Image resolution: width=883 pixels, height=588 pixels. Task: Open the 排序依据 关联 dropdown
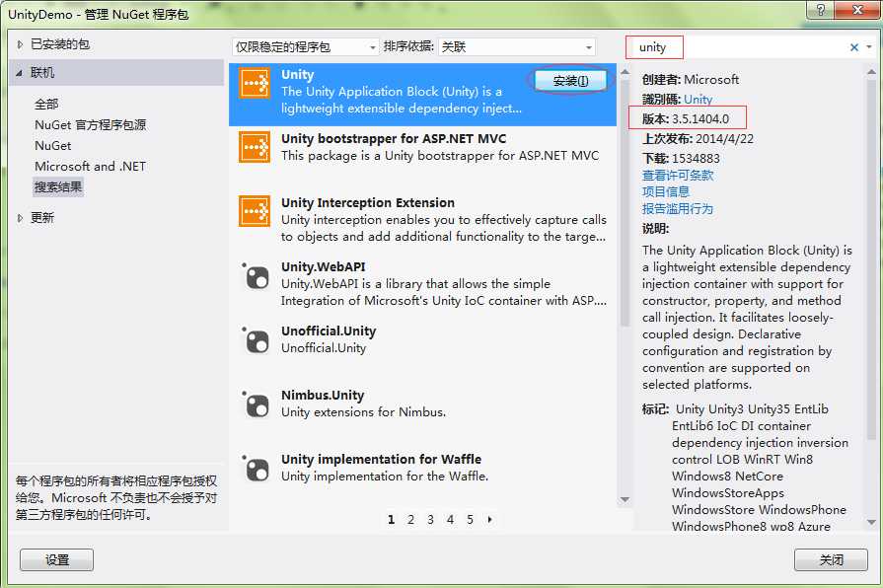point(516,47)
